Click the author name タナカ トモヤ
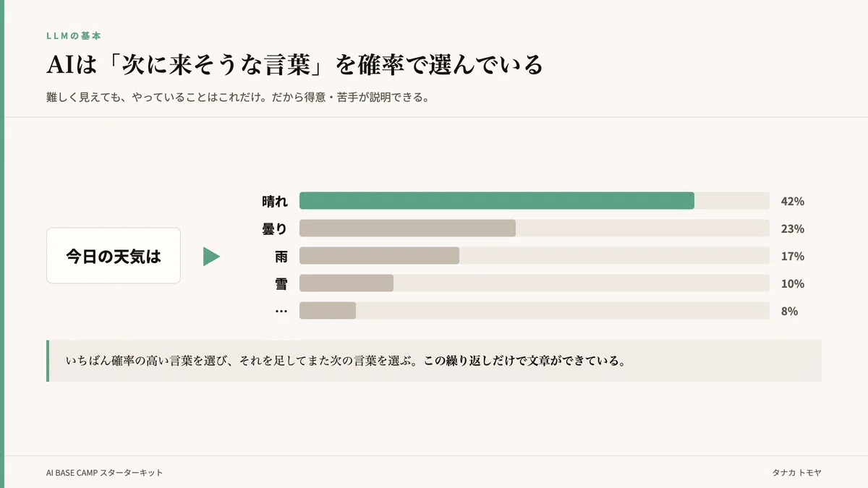The height and width of the screenshot is (488, 868). coord(797,473)
